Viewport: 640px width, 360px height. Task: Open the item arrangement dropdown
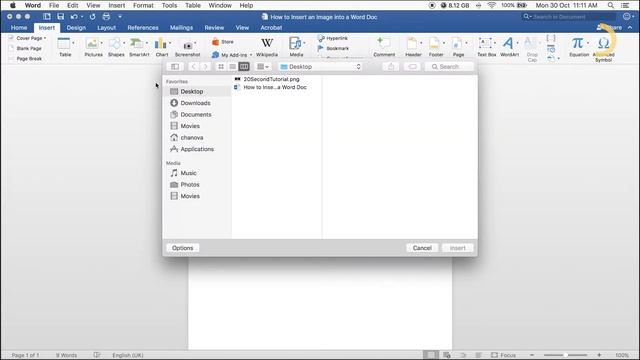[x=262, y=67]
